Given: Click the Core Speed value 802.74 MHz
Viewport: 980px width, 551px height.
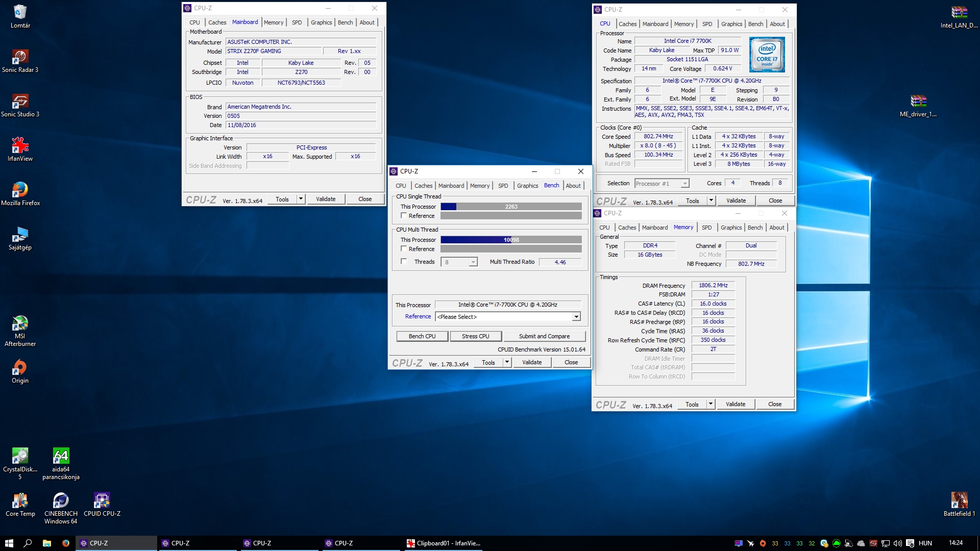Looking at the screenshot, I should (658, 137).
